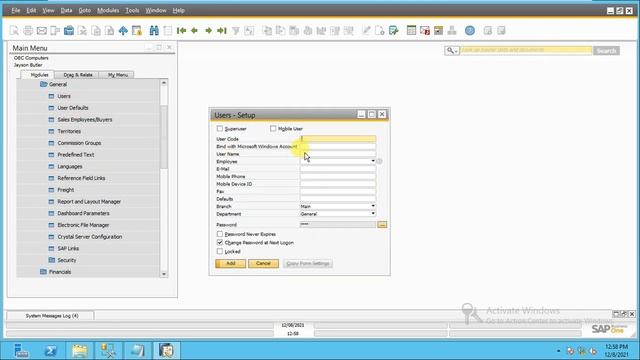The image size is (640, 360).
Task: Open the Modules menu
Action: (x=108, y=10)
